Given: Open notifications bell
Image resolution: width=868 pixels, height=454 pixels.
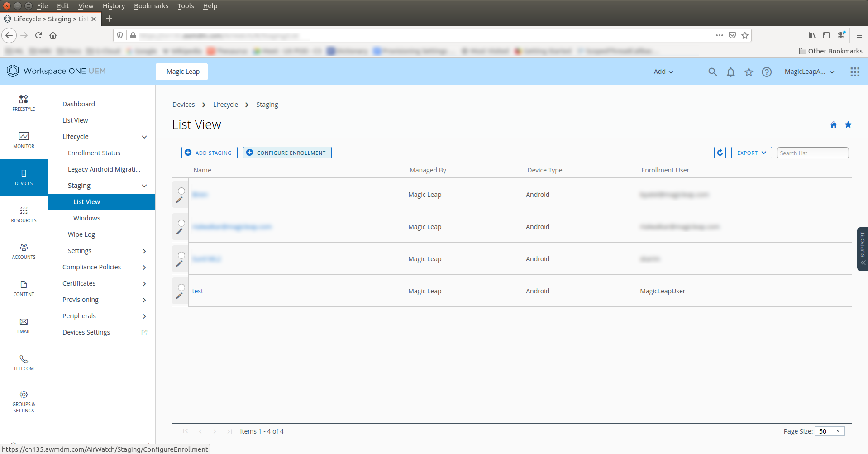Looking at the screenshot, I should click(x=730, y=72).
